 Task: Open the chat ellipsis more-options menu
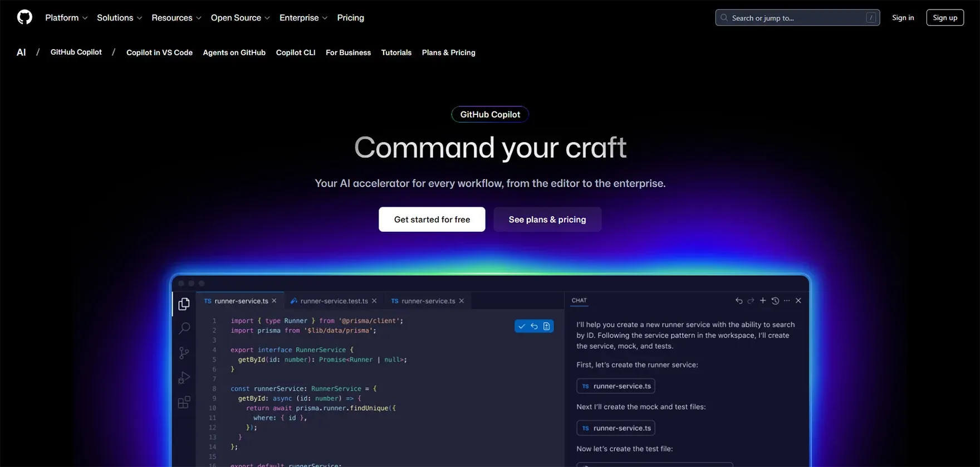pyautogui.click(x=787, y=300)
